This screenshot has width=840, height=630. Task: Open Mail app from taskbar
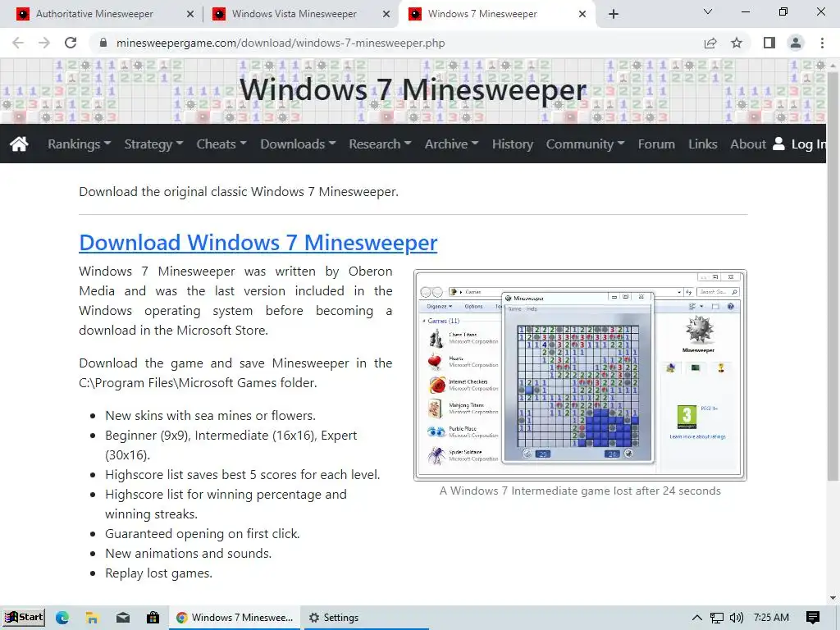[x=123, y=617]
